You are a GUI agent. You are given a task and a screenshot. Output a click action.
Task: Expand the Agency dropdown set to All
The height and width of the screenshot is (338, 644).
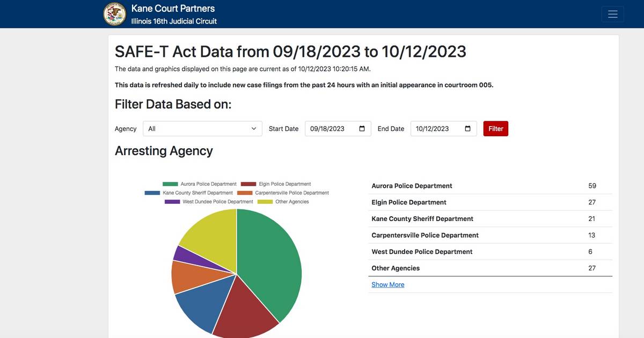[x=202, y=129]
